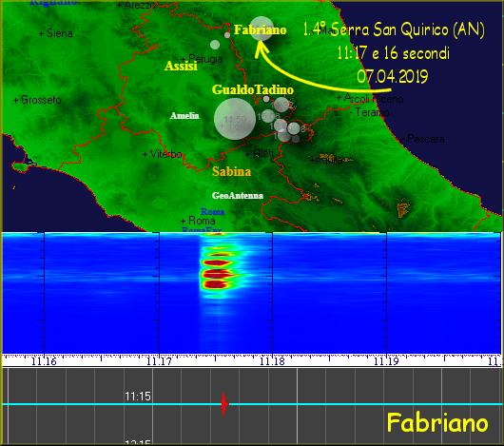Select the large yellow Fabriano title at bottom
The height and width of the screenshot is (446, 504).
[437, 422]
